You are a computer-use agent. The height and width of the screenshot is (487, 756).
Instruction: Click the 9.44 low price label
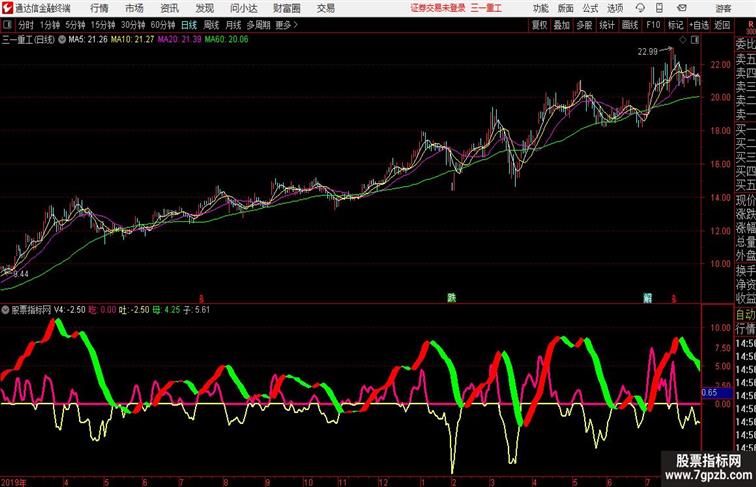coord(21,274)
